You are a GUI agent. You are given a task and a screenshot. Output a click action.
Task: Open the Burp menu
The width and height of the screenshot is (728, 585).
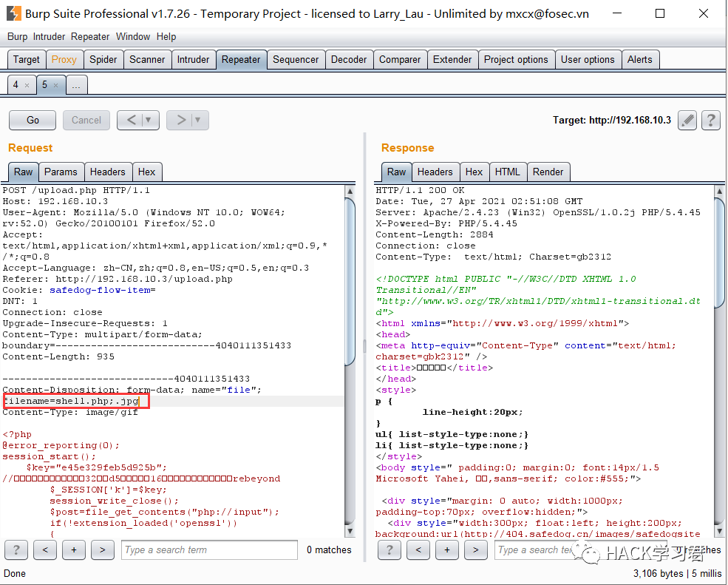[17, 37]
